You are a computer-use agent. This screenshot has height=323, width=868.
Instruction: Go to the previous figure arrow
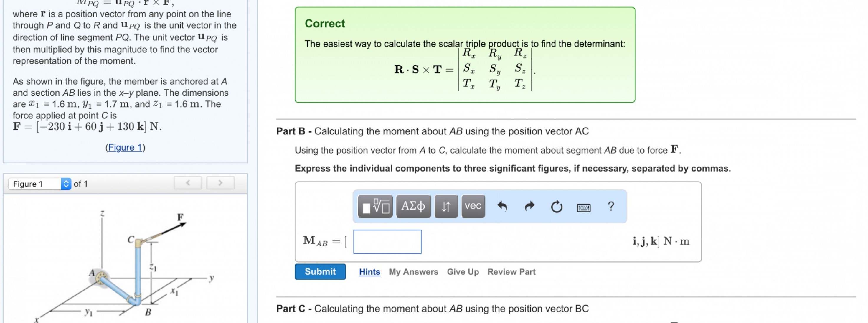click(188, 183)
